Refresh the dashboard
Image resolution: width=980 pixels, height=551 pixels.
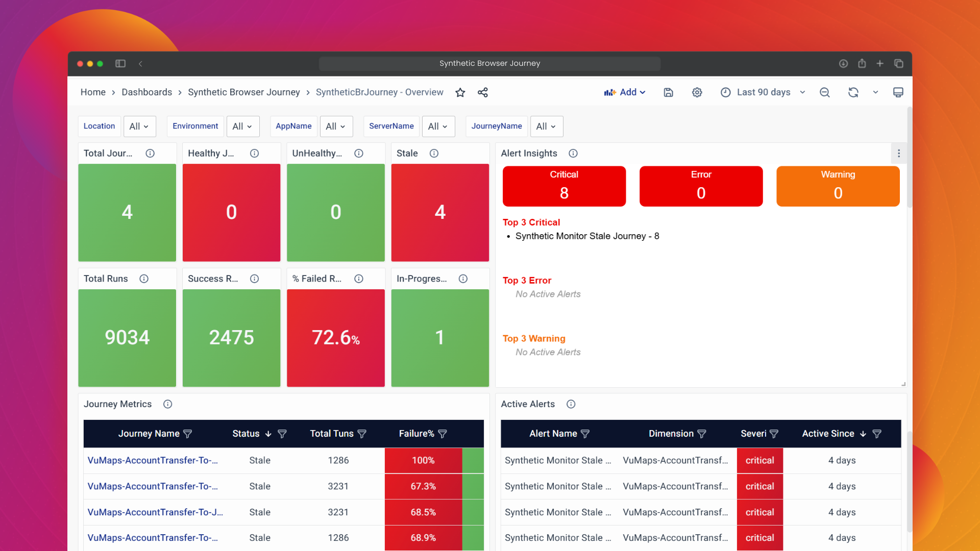(x=853, y=92)
